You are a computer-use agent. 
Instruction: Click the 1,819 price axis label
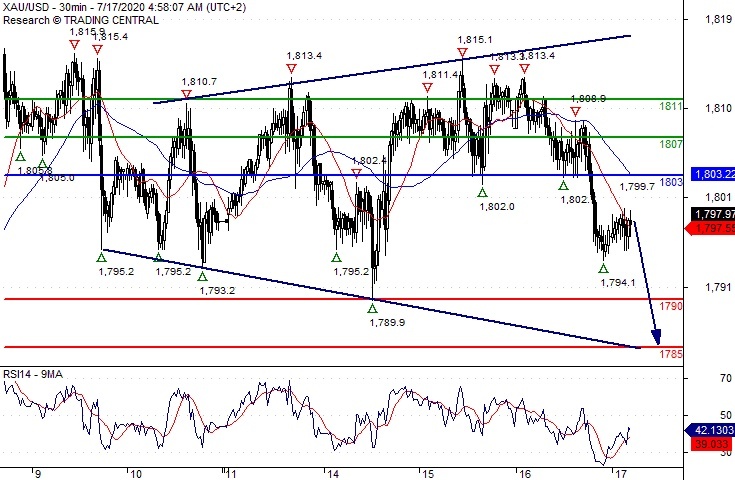click(x=718, y=19)
